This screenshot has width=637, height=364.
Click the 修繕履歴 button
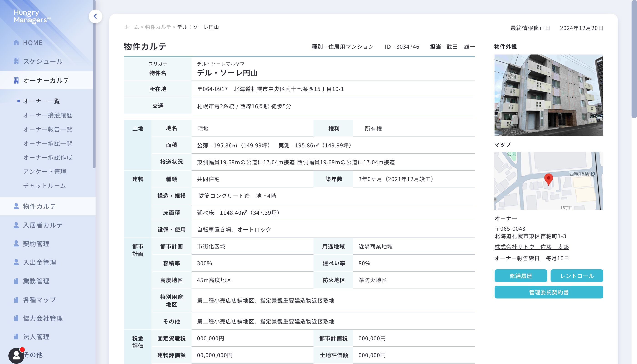[521, 276]
